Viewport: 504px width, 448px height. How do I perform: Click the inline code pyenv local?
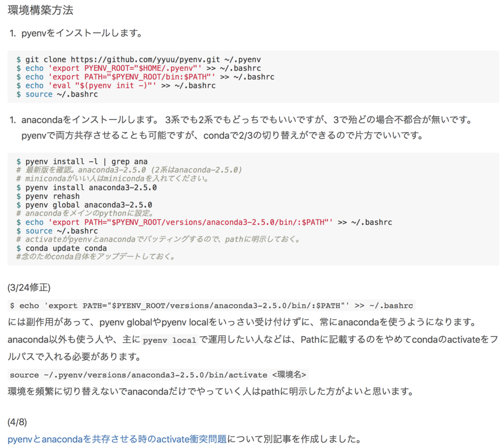[x=169, y=340]
